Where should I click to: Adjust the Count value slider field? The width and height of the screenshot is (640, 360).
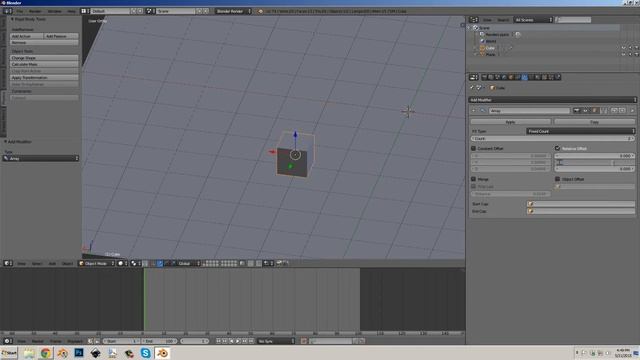[x=553, y=139]
